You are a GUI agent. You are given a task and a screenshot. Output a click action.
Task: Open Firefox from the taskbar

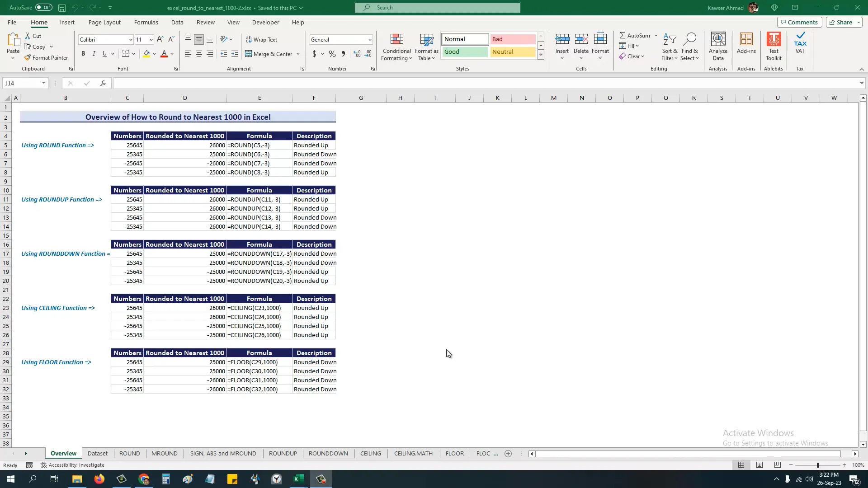coord(99,479)
